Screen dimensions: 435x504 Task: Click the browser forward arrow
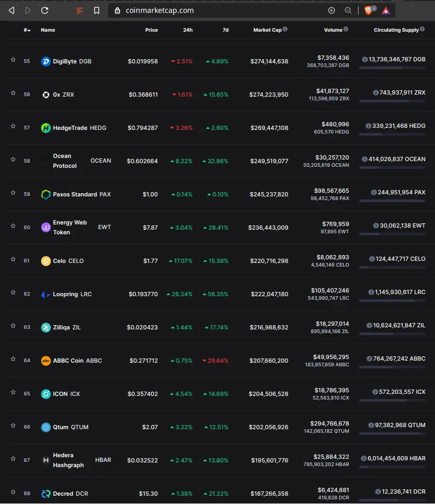(x=28, y=10)
